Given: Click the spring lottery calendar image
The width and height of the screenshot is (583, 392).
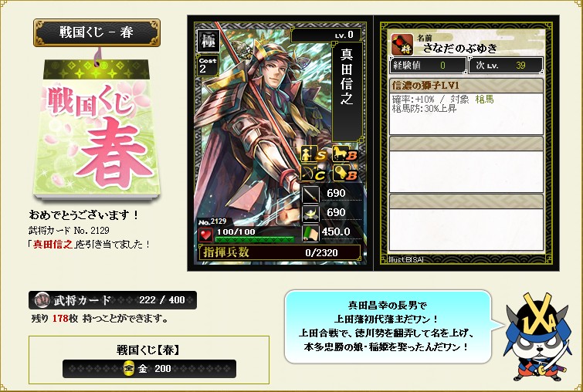Looking at the screenshot, I should point(96,128).
